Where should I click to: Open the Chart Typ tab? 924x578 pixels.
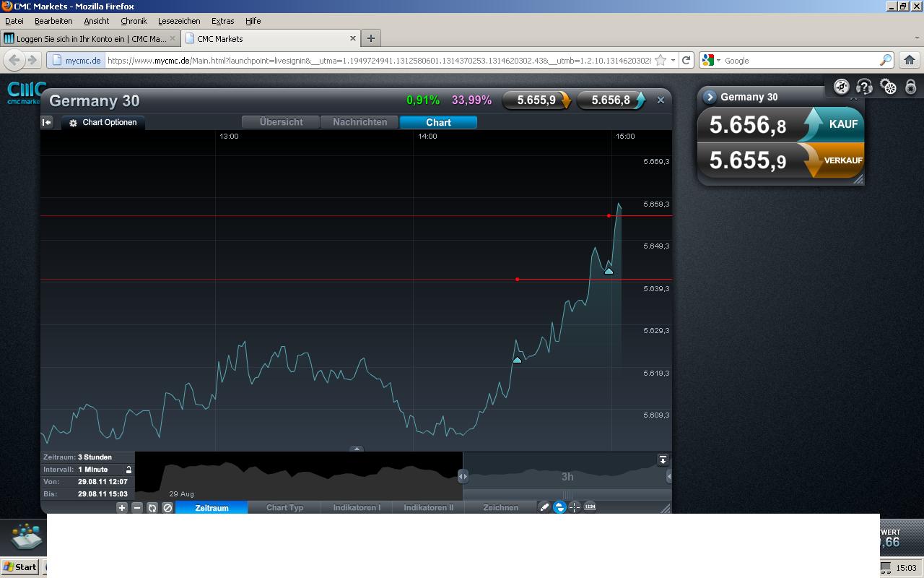pos(284,508)
